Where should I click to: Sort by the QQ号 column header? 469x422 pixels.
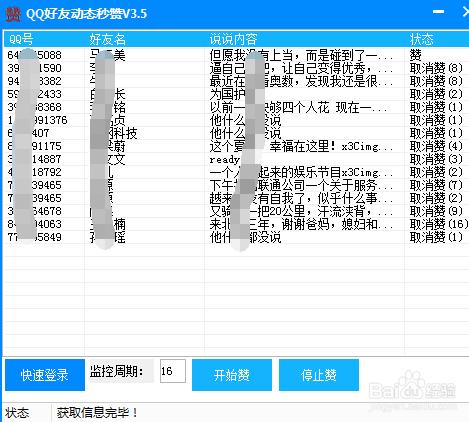21,39
